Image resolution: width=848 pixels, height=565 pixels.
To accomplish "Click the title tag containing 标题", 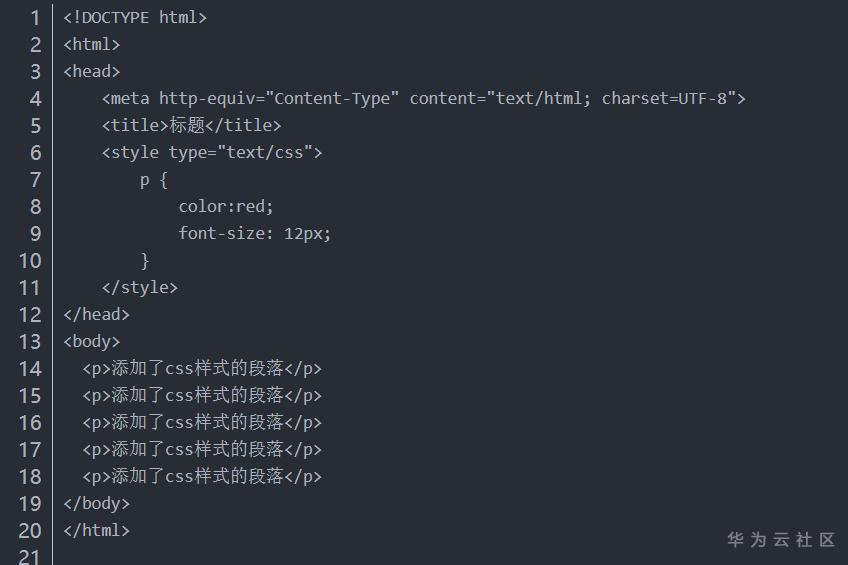I will point(191,126).
